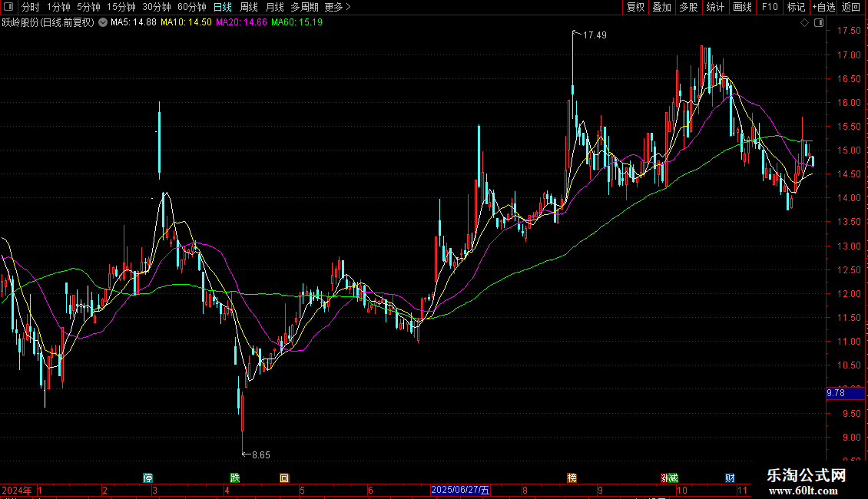Toggle the left sidebar panel icon
This screenshot has width=868, height=499.
[8, 7]
